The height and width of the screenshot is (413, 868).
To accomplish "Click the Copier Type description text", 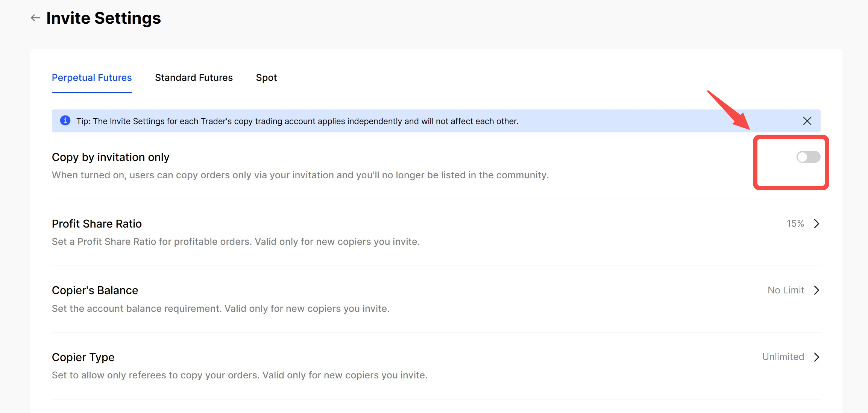I will click(240, 375).
